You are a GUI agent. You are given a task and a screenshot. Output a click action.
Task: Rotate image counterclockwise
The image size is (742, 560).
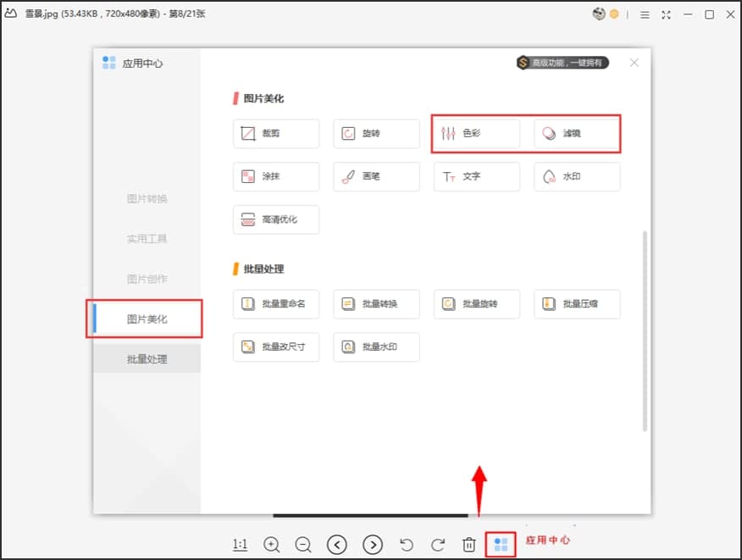click(407, 545)
